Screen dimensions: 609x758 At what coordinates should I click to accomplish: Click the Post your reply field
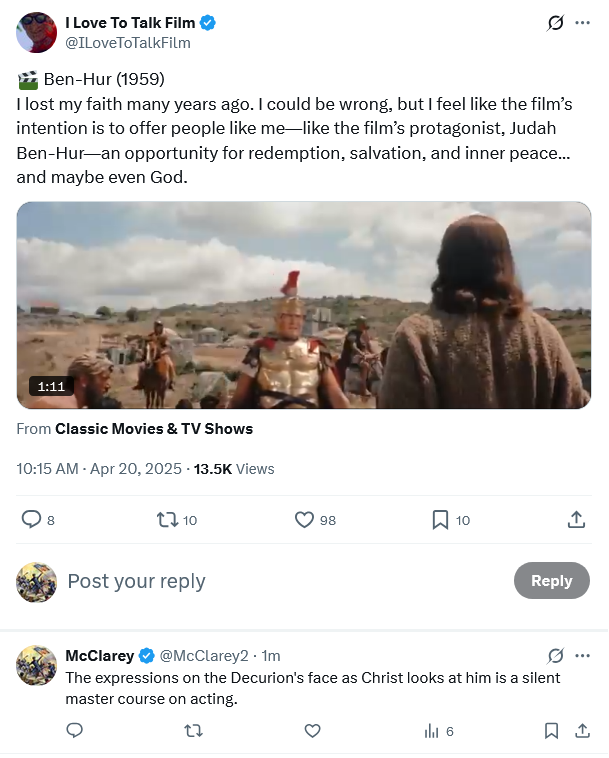click(280, 581)
